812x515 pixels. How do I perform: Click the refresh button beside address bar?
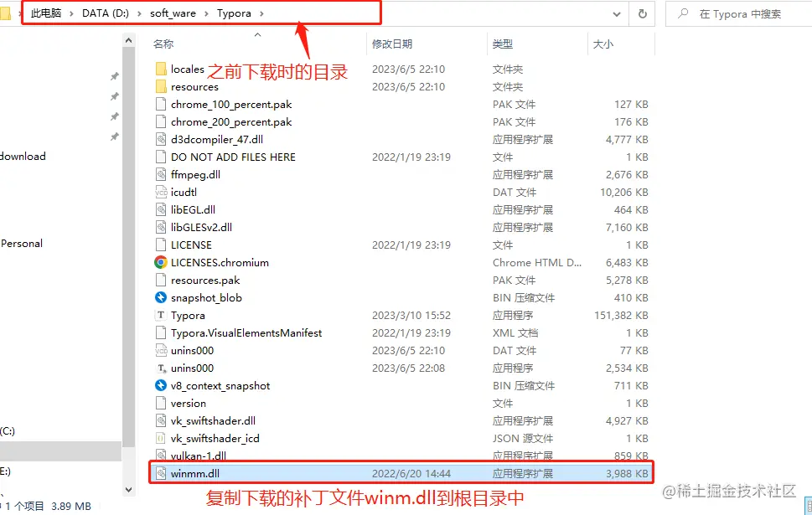(x=642, y=13)
